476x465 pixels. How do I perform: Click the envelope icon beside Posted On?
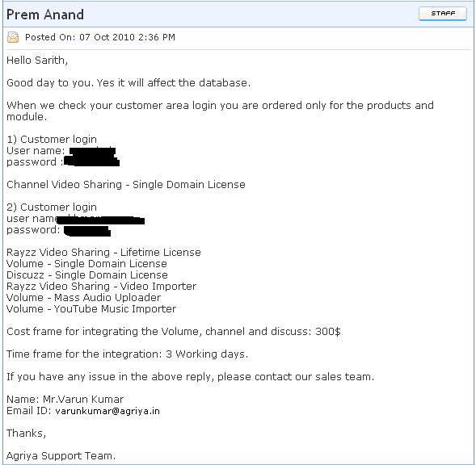tap(13, 37)
